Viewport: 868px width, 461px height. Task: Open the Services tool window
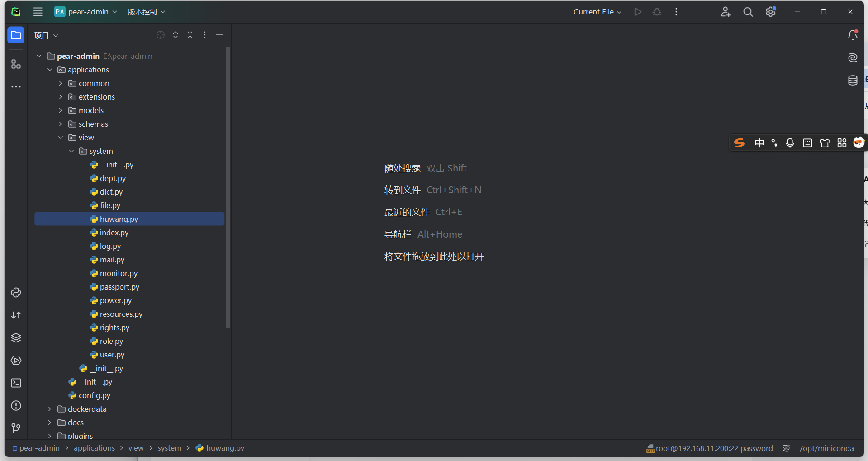coord(16,361)
